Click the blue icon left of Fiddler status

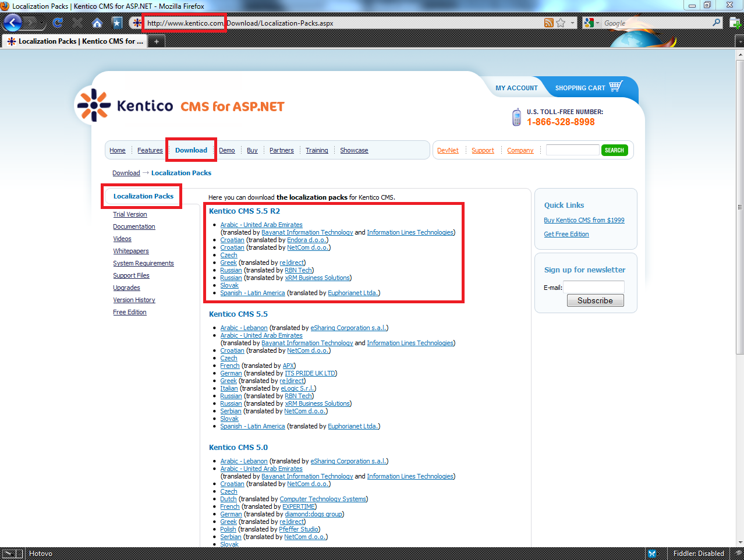[652, 553]
